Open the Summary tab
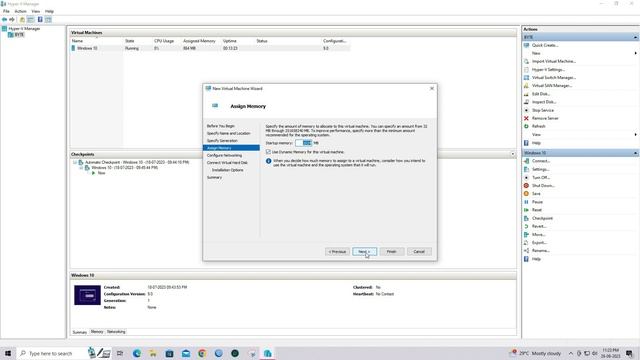This screenshot has height=360, width=640. (80, 332)
